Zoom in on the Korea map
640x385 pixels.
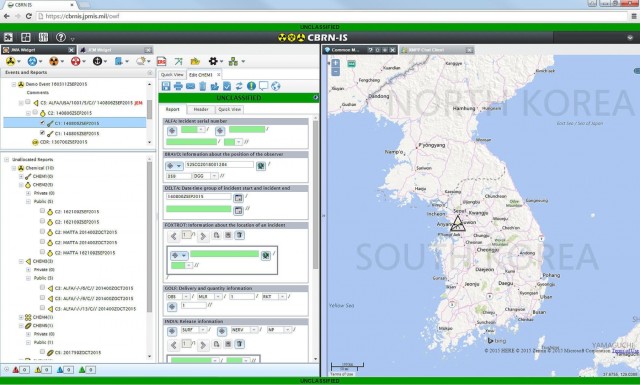pyautogui.click(x=335, y=63)
